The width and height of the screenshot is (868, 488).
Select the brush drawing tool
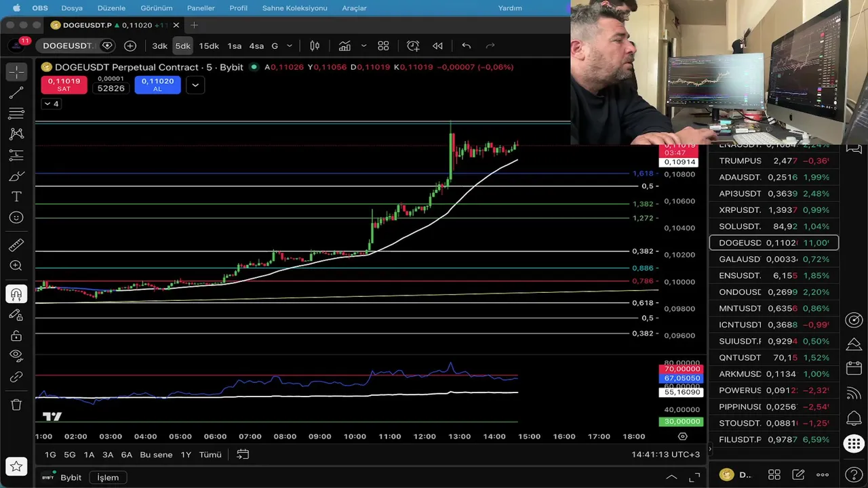tap(16, 176)
